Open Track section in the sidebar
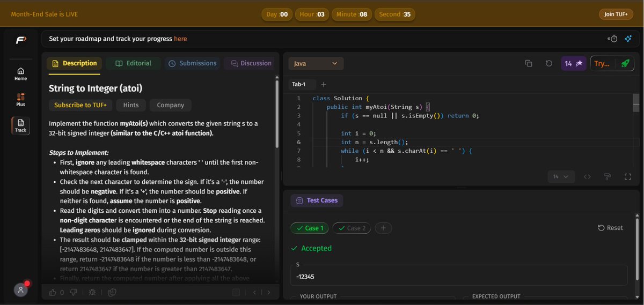 pos(20,125)
